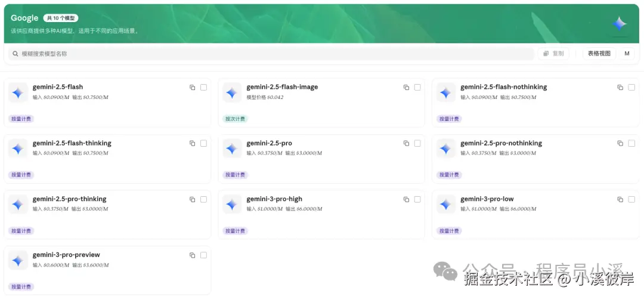
Task: Click the 模型价格 $0.042 price text
Action: [265, 97]
